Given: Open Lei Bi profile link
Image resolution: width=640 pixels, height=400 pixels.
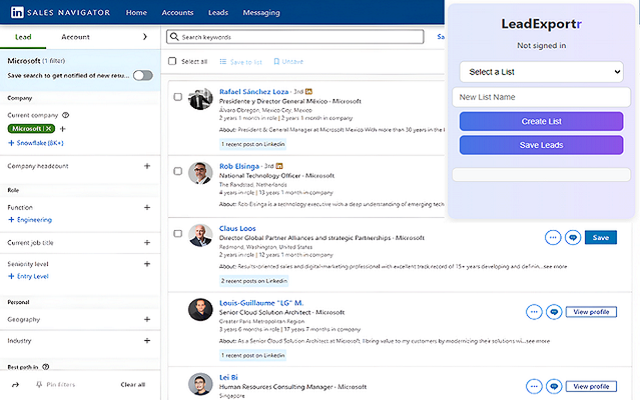Looking at the screenshot, I should (229, 378).
